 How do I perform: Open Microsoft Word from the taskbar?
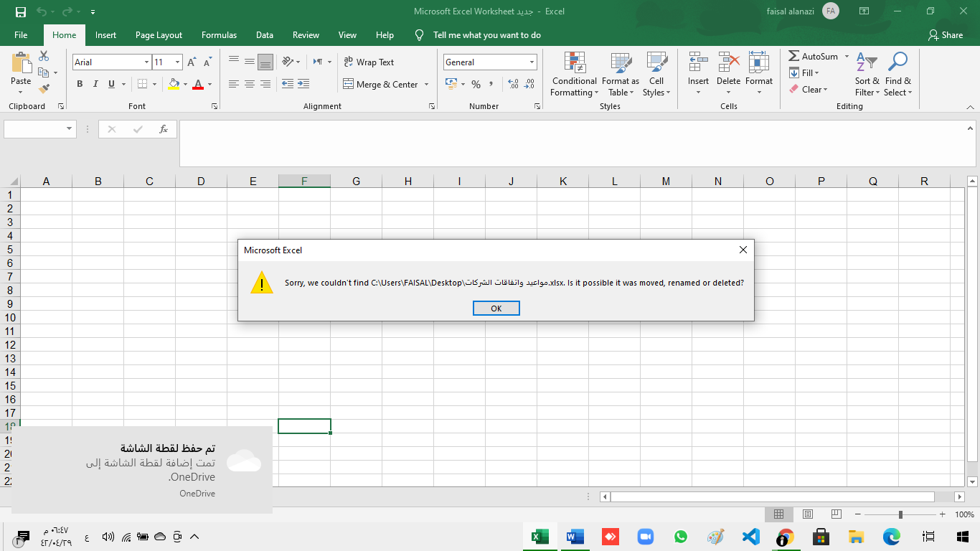(x=575, y=536)
